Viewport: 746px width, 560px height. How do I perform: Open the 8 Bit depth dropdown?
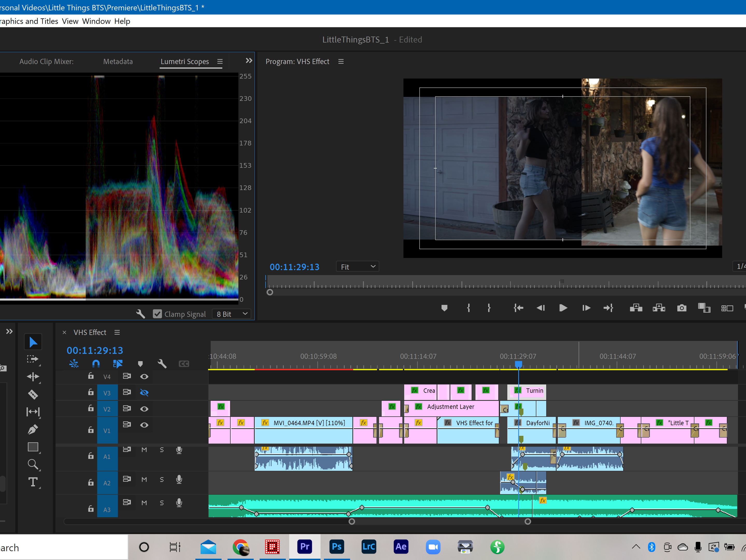[x=232, y=314]
